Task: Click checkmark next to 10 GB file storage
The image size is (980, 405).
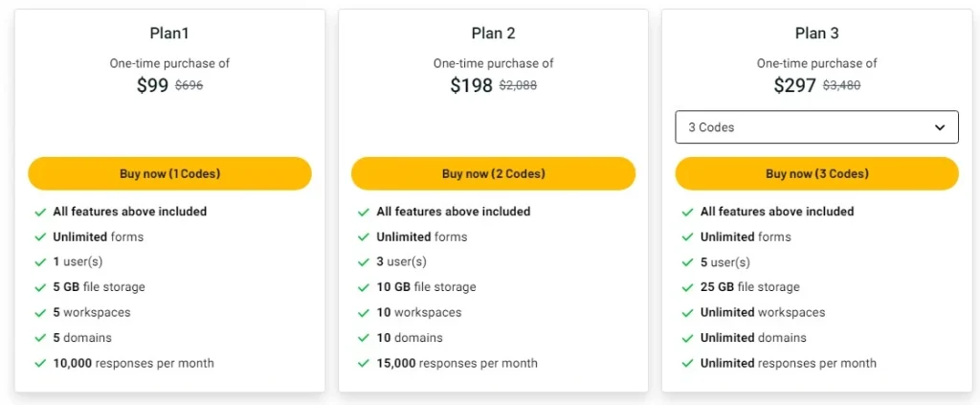Action: [x=364, y=287]
